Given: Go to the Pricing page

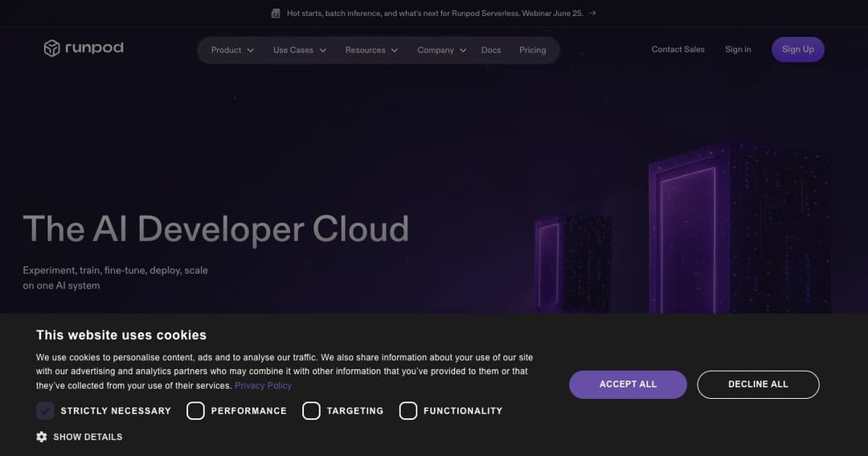Looking at the screenshot, I should [x=533, y=50].
